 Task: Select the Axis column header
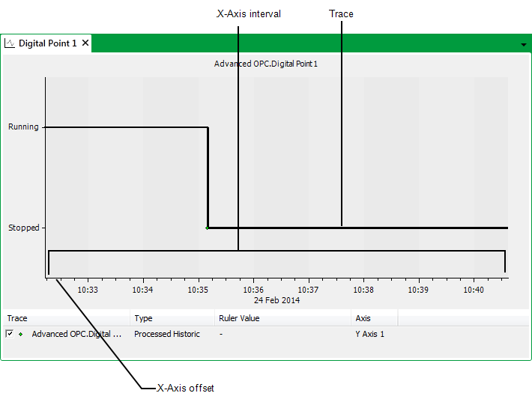tap(373, 318)
